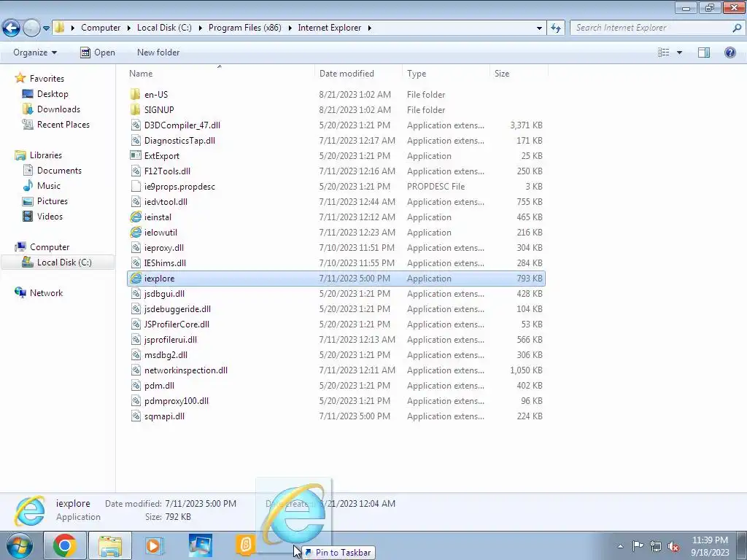The image size is (747, 560).
Task: Expand arrow after Computer breadcrumb
Action: 128,28
